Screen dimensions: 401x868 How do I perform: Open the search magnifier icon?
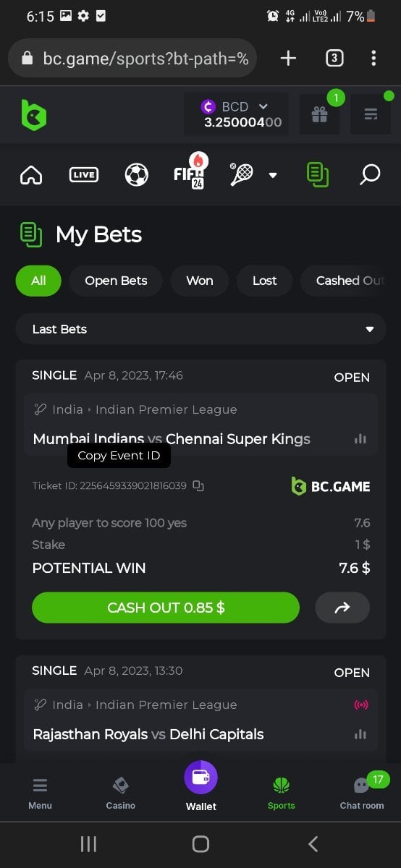coord(370,174)
